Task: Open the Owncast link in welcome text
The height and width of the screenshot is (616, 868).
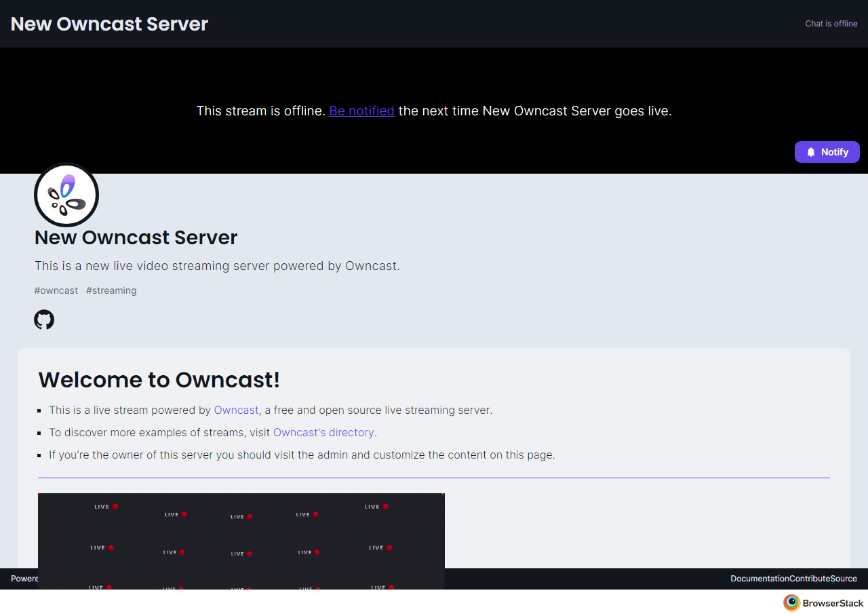Action: (236, 410)
